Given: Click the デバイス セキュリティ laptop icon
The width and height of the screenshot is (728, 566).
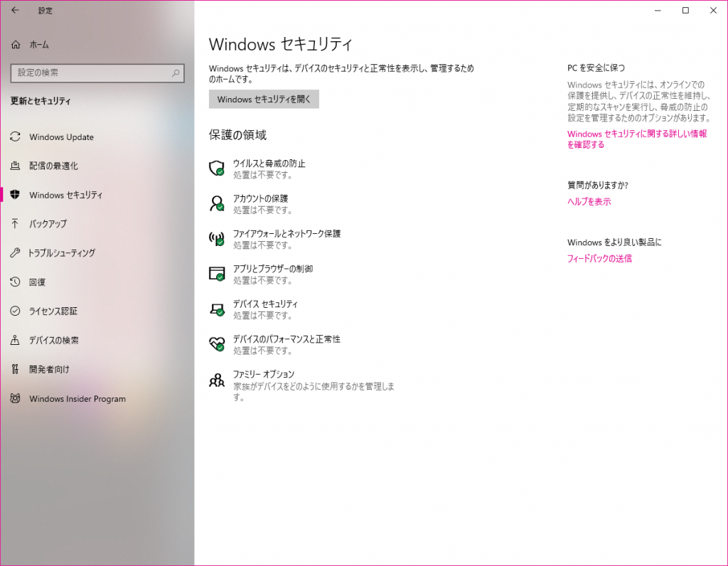Looking at the screenshot, I should [216, 309].
